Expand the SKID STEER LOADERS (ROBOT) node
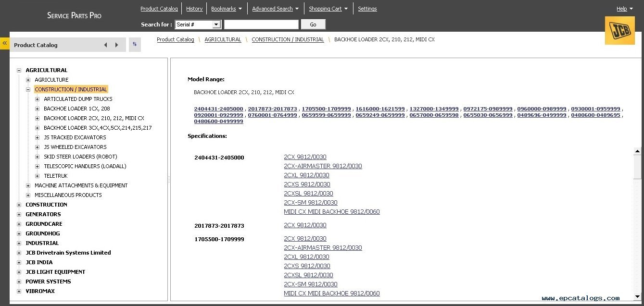Viewport: 644px width, 306px height. click(x=38, y=157)
